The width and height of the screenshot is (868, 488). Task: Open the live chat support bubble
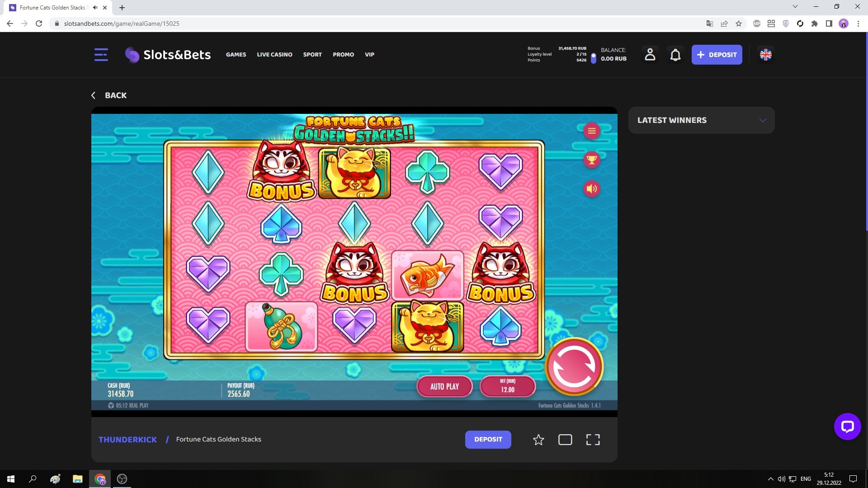pyautogui.click(x=847, y=426)
